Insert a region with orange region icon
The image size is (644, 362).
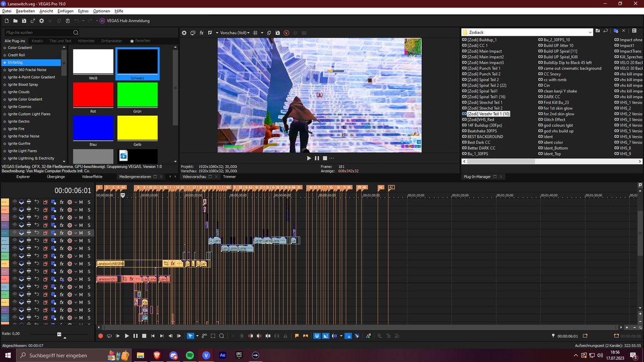(305, 336)
